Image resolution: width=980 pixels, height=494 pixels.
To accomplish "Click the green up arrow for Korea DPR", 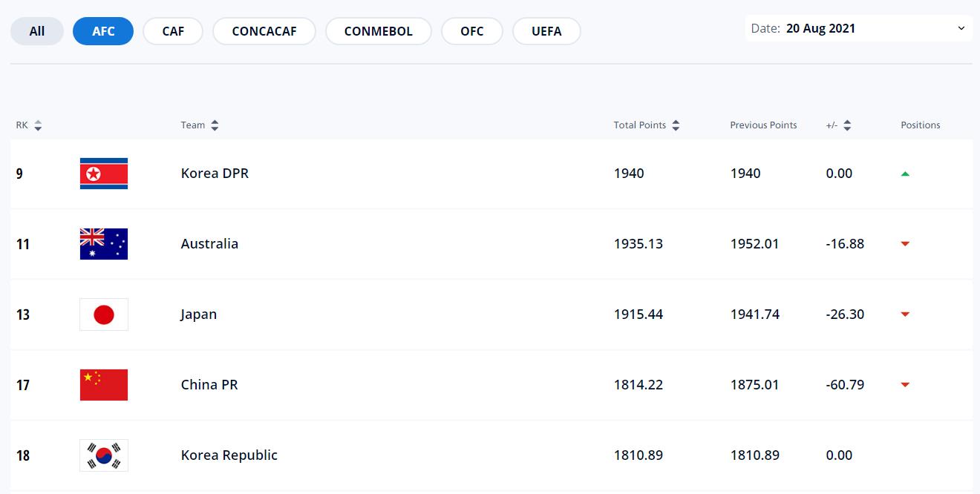I will [905, 174].
